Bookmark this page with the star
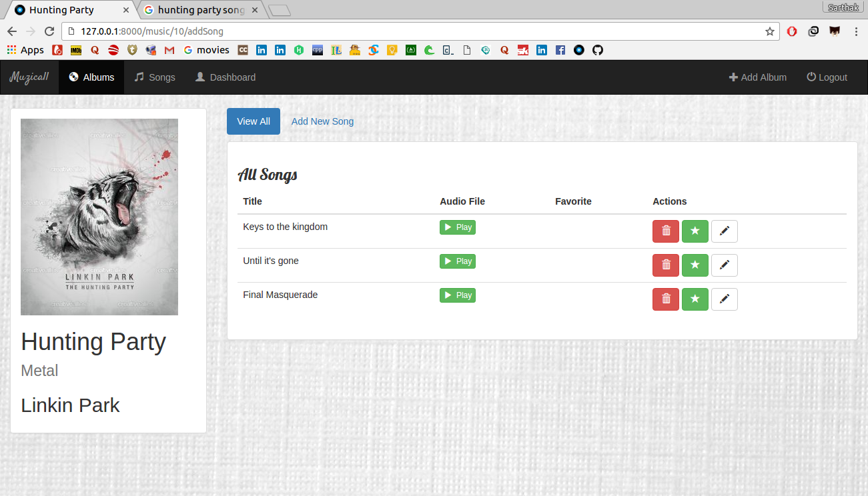 769,31
